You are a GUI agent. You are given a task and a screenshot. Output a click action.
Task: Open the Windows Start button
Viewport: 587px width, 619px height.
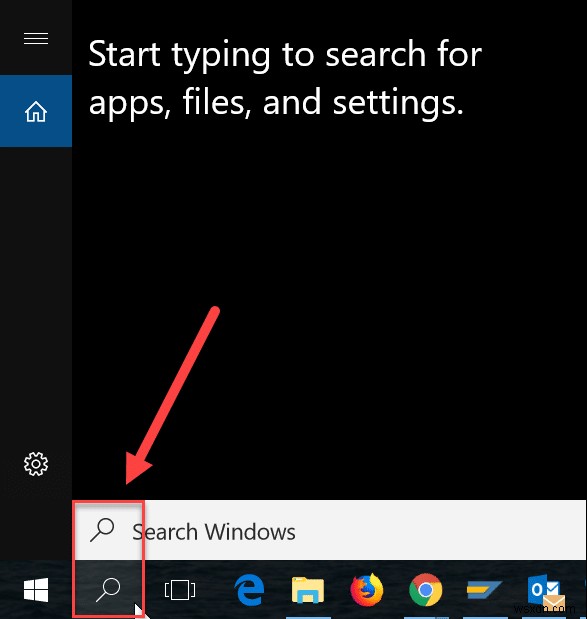point(36,590)
